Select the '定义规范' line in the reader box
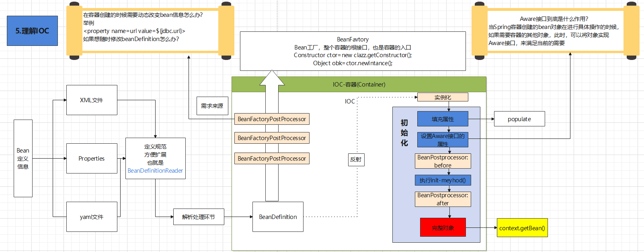The height and width of the screenshot is (252, 644). [x=155, y=147]
